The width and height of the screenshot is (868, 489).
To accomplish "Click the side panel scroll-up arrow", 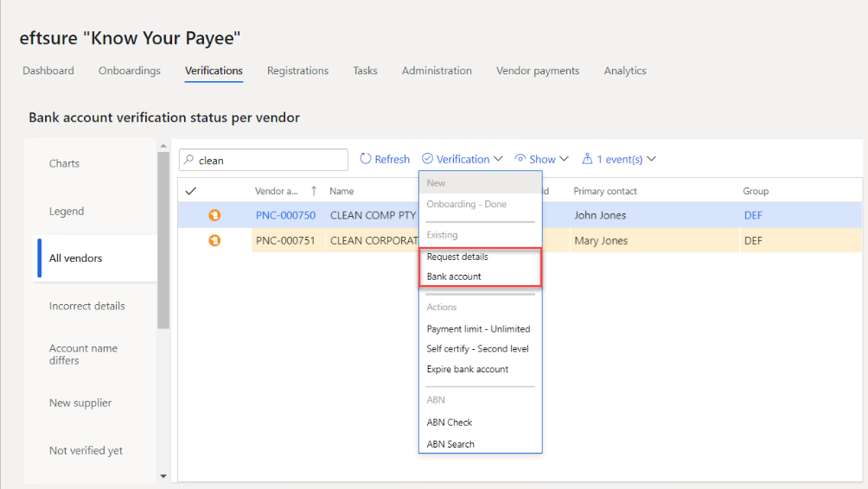I will click(x=163, y=145).
